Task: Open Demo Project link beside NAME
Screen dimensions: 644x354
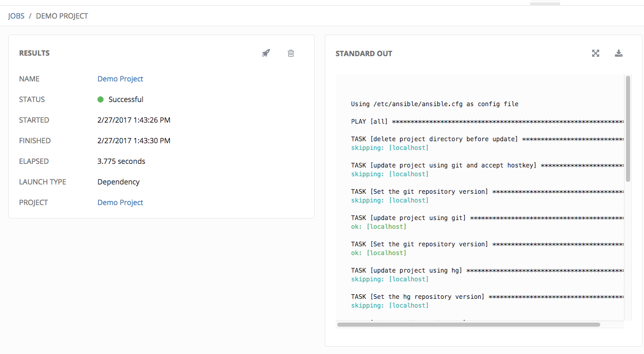Action: click(x=120, y=79)
